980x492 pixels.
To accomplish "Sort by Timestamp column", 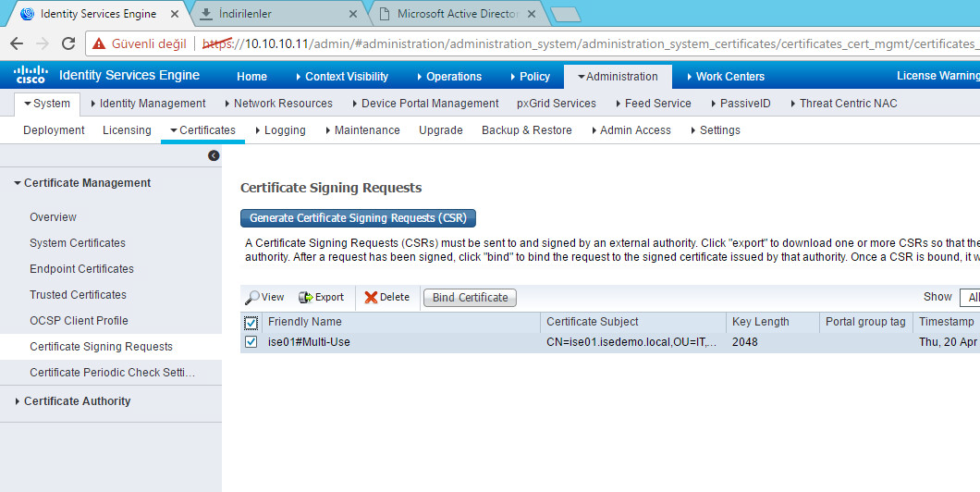I will tap(946, 322).
